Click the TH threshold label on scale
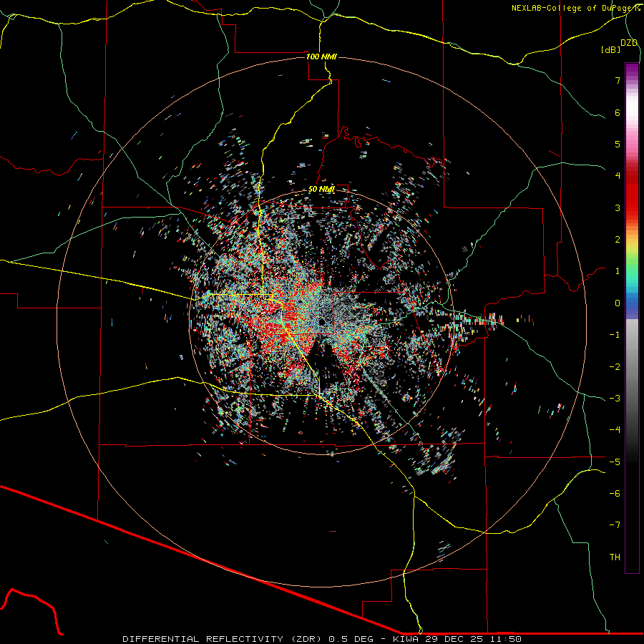 point(615,557)
